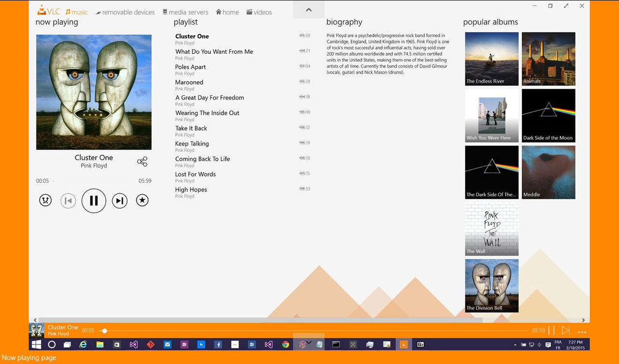Toggle repeat mode for playback

[x=45, y=200]
